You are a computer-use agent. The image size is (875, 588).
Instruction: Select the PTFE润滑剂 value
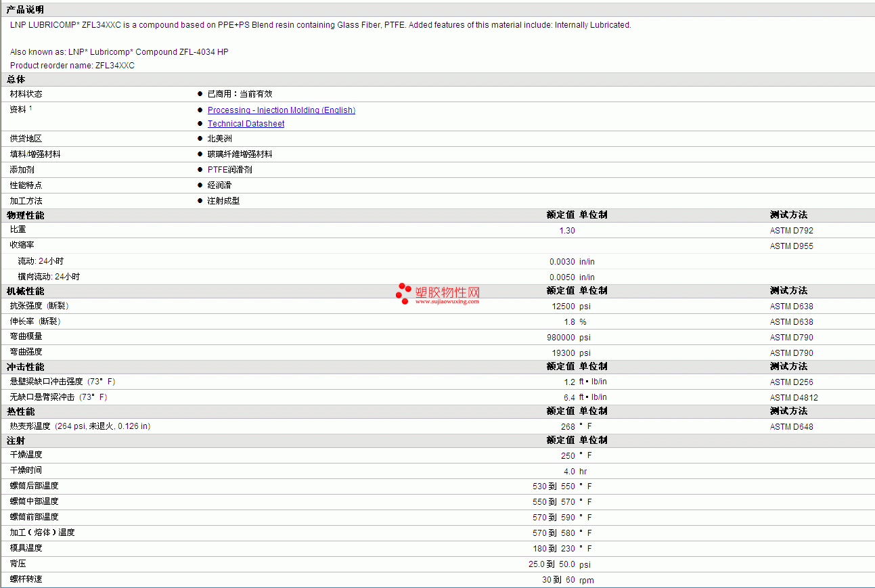(x=230, y=170)
